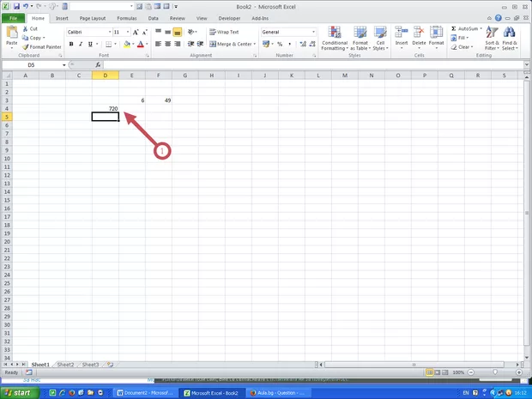532x399 pixels.
Task: Open the Conditional Formatting menu
Action: 335,39
